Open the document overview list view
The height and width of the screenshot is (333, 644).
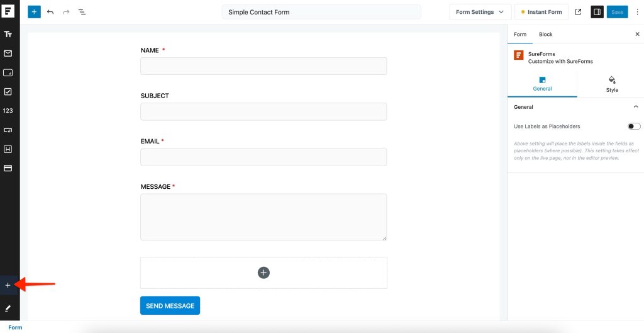[82, 12]
